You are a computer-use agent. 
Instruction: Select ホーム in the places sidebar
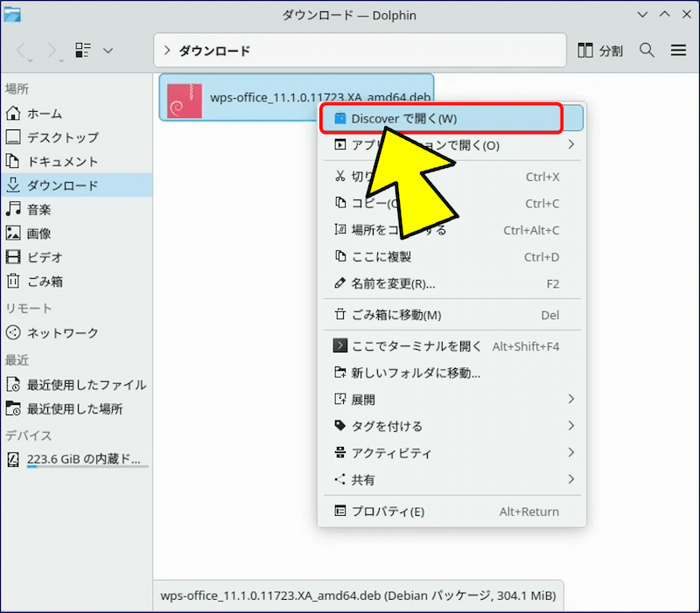(x=44, y=114)
